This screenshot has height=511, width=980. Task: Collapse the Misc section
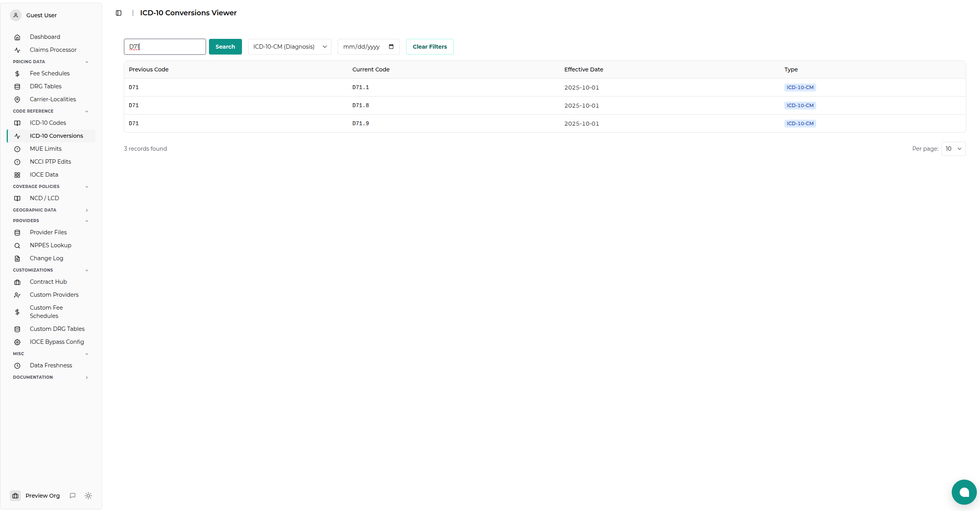87,354
